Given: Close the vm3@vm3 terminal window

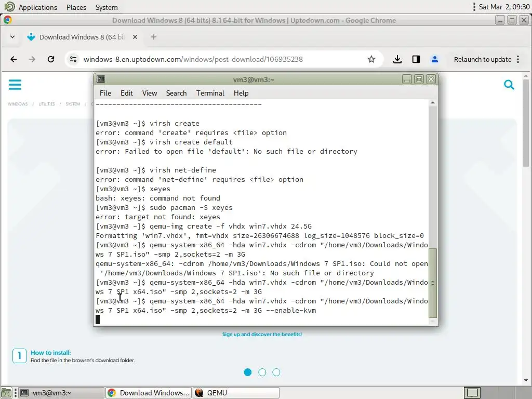Looking at the screenshot, I should [x=431, y=79].
